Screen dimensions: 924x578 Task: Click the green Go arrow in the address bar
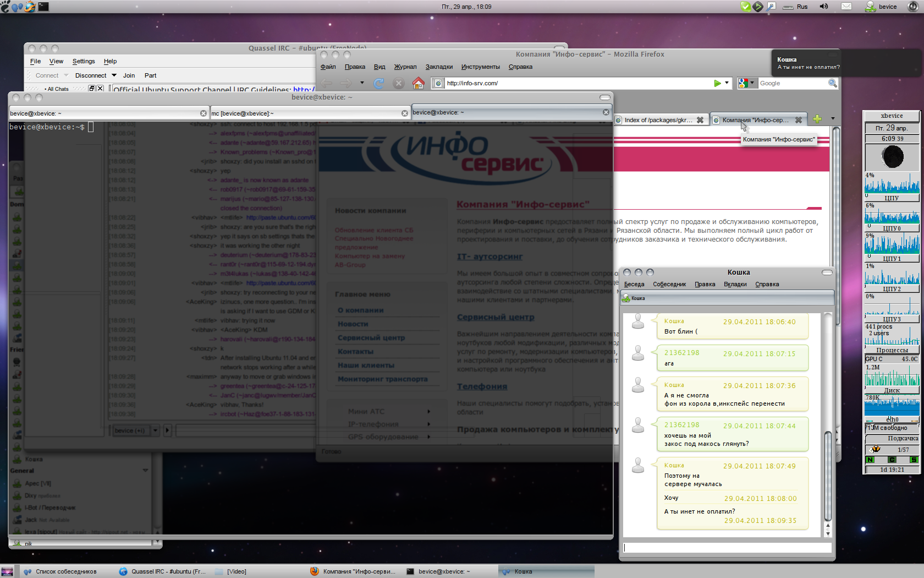(717, 83)
